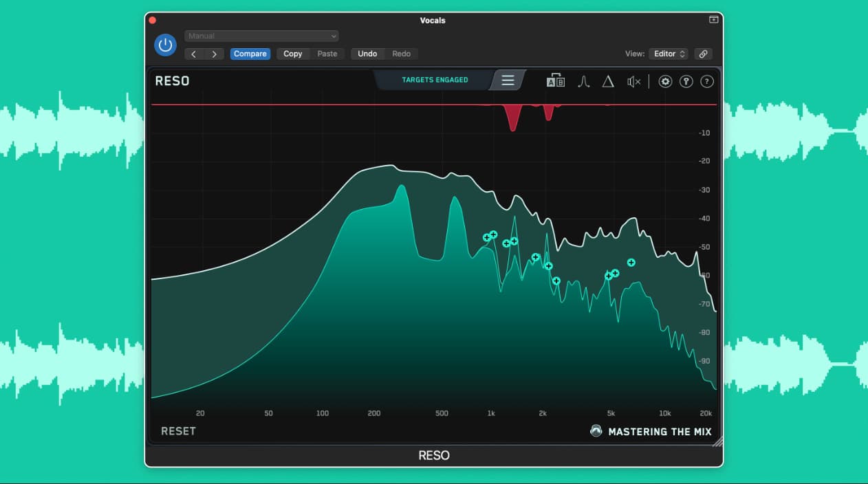Select the leftmost target node below 1k

coord(487,238)
